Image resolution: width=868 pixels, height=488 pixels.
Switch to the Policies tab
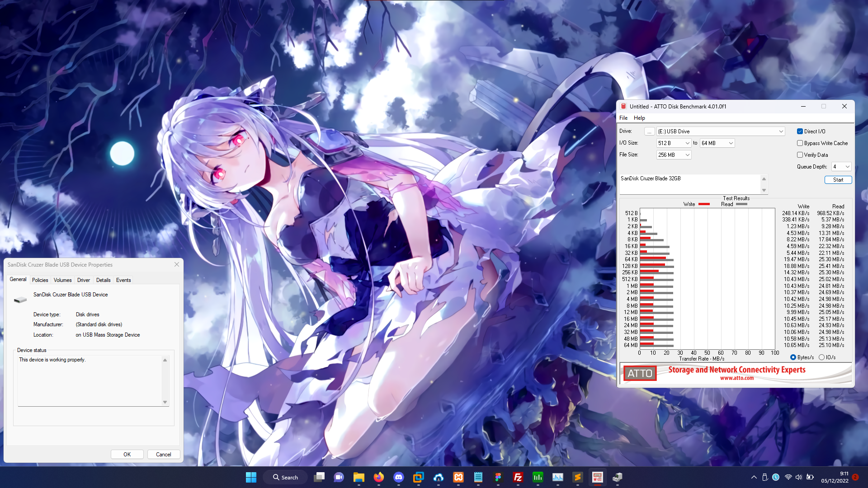[40, 280]
